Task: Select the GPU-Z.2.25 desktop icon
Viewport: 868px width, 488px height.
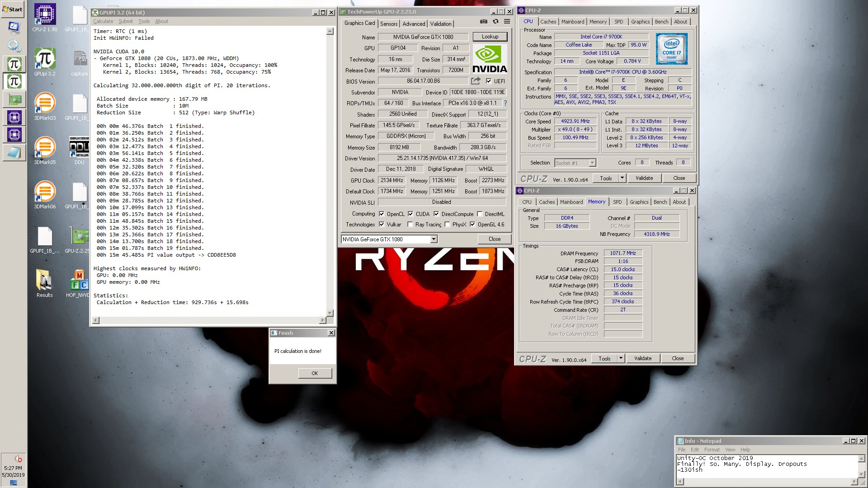Action: pyautogui.click(x=78, y=239)
